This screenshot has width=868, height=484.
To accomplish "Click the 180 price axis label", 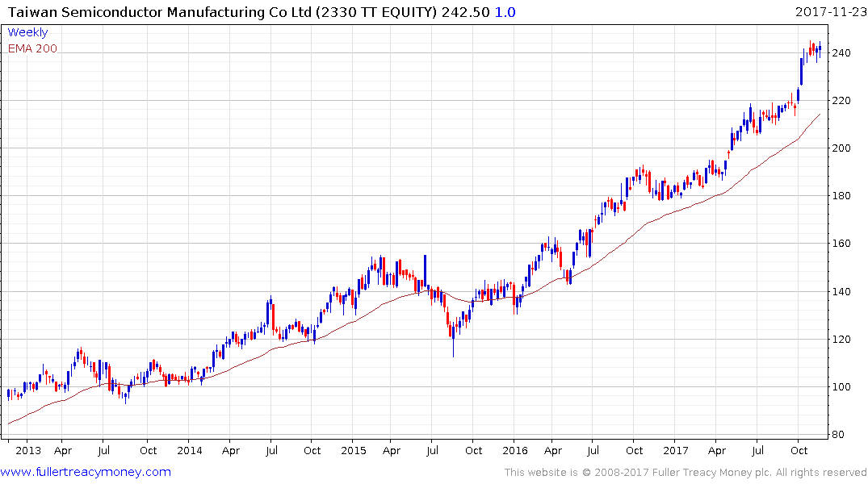I will (x=841, y=196).
